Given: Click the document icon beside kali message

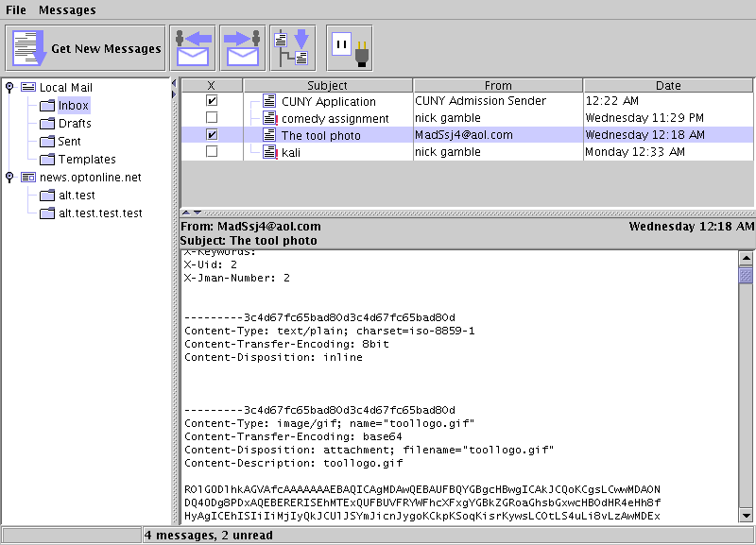Looking at the screenshot, I should tap(270, 152).
